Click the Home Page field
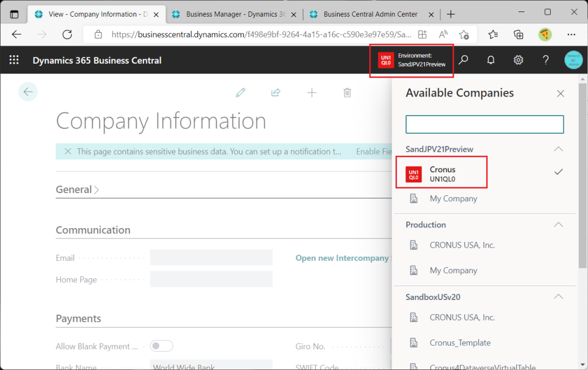 (211, 279)
